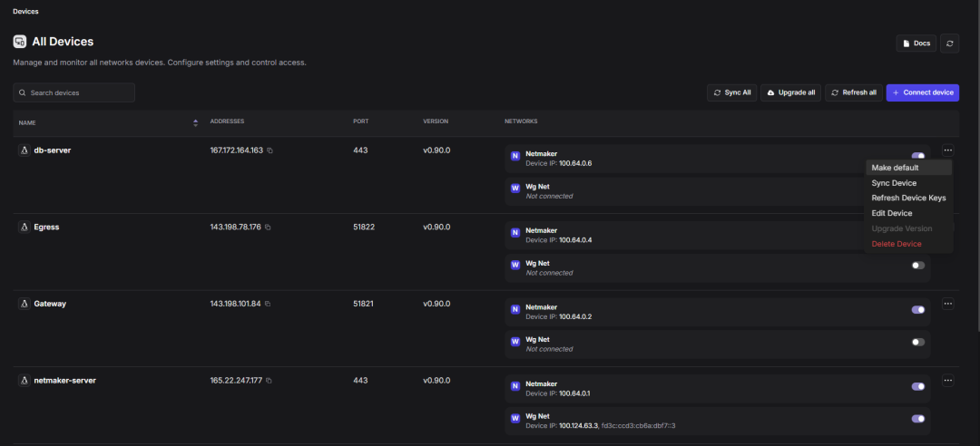Screen dimensions: 980x446
Task: Sort devices by Name column
Action: (195, 121)
